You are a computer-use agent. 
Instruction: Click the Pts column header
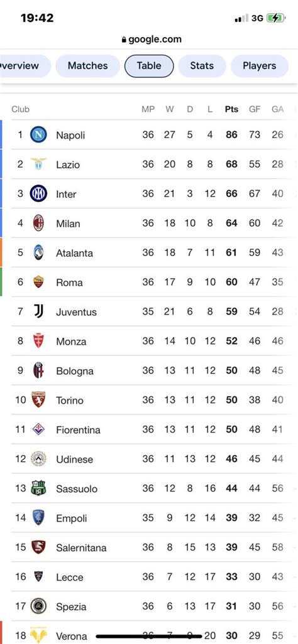click(232, 109)
